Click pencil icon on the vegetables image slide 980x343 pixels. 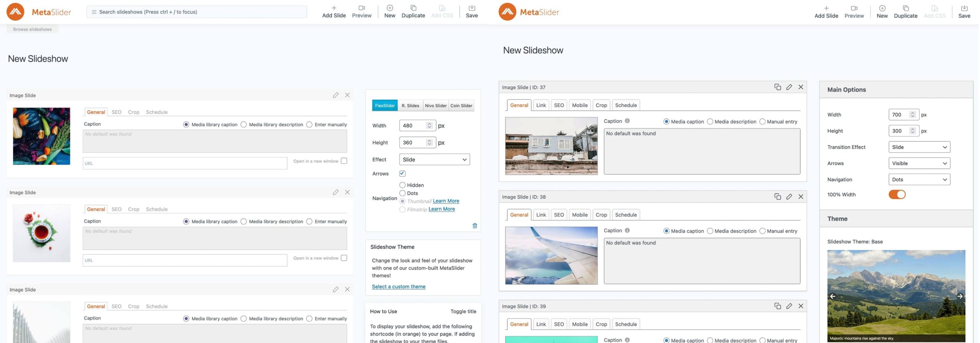click(335, 95)
